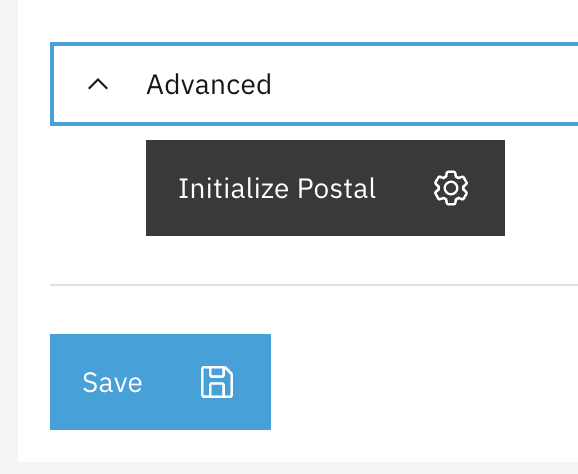The image size is (578, 474).
Task: Hide advanced options via the Advanced heading
Action: [x=209, y=84]
